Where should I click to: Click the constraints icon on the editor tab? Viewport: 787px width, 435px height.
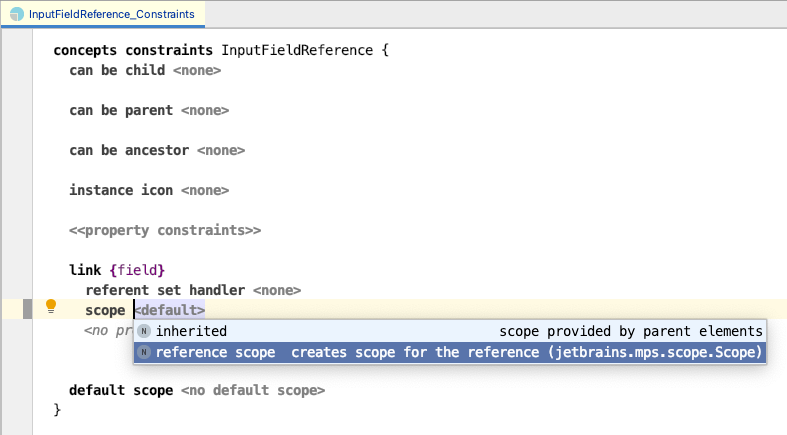coord(17,15)
